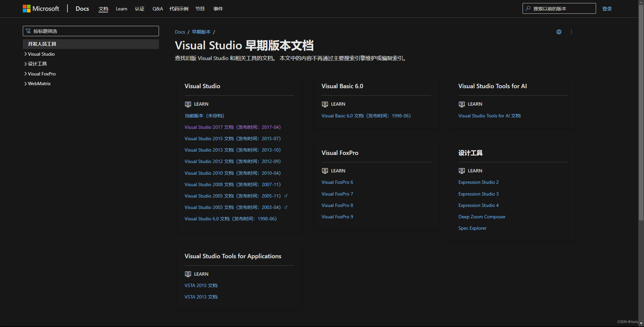The height and width of the screenshot is (327, 644).
Task: Open Visual Studio Tools for AI 文档 link
Action: point(489,116)
